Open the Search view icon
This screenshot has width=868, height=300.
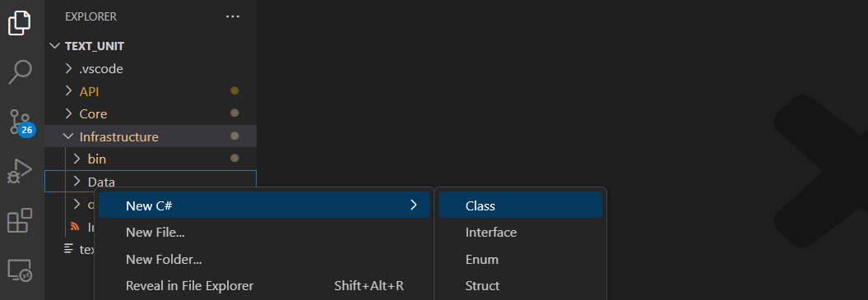[20, 72]
